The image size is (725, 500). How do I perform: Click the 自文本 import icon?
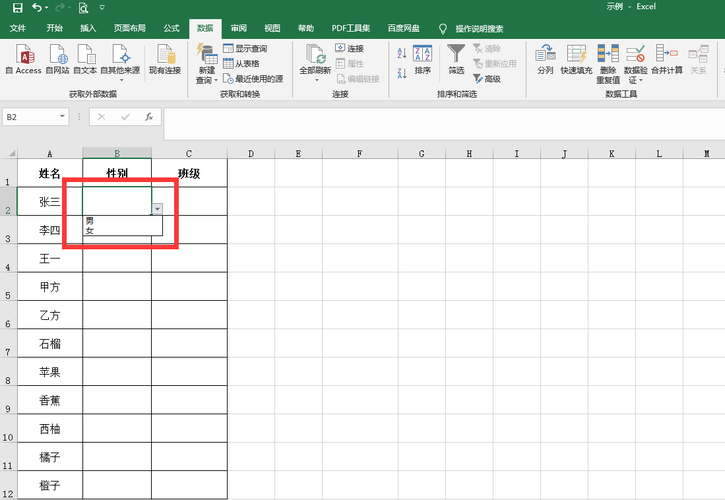click(x=85, y=59)
